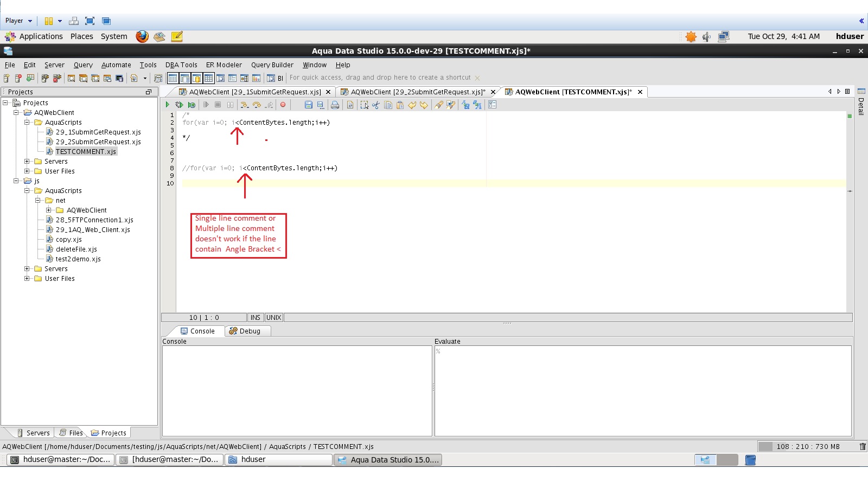Toggle breakpoint with the red circle icon
The image size is (868, 488).
(x=283, y=105)
